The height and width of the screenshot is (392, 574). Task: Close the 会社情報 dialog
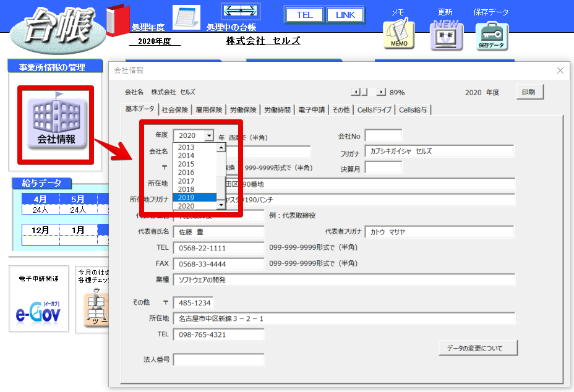pos(560,70)
